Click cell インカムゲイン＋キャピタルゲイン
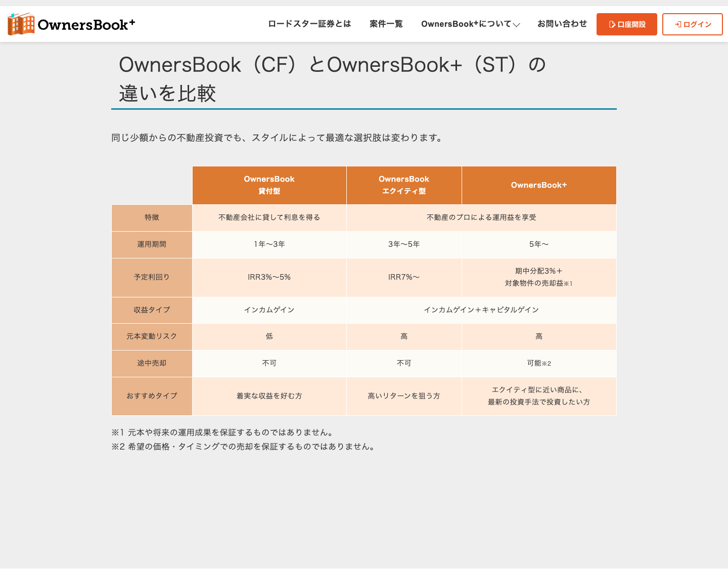This screenshot has height=569, width=728. click(x=481, y=310)
